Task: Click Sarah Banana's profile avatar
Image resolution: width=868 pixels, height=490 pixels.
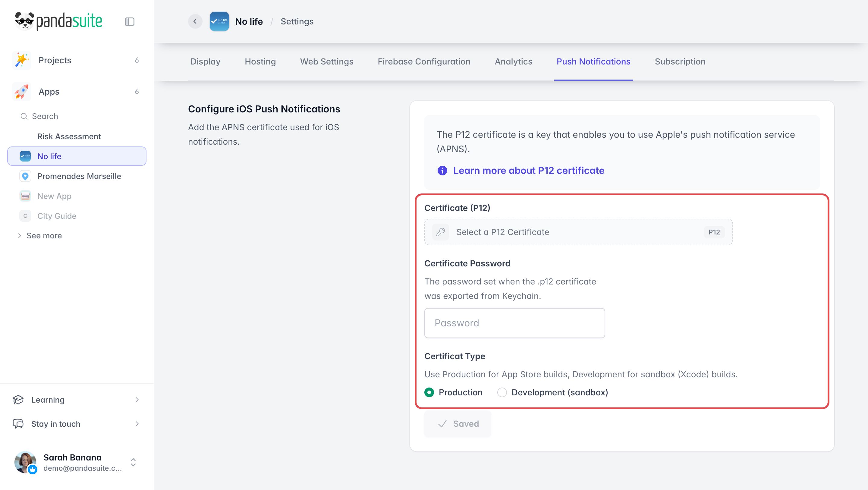Action: [25, 462]
